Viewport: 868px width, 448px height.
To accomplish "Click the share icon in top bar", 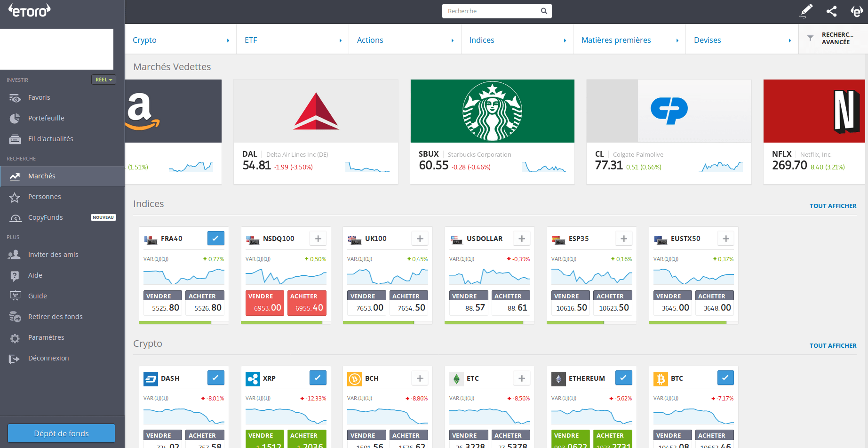I will 831,11.
